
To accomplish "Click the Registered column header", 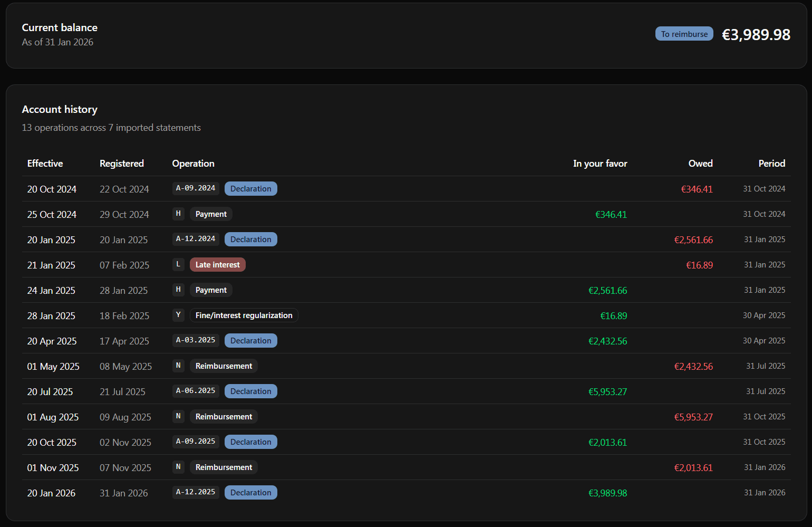I will click(x=122, y=164).
